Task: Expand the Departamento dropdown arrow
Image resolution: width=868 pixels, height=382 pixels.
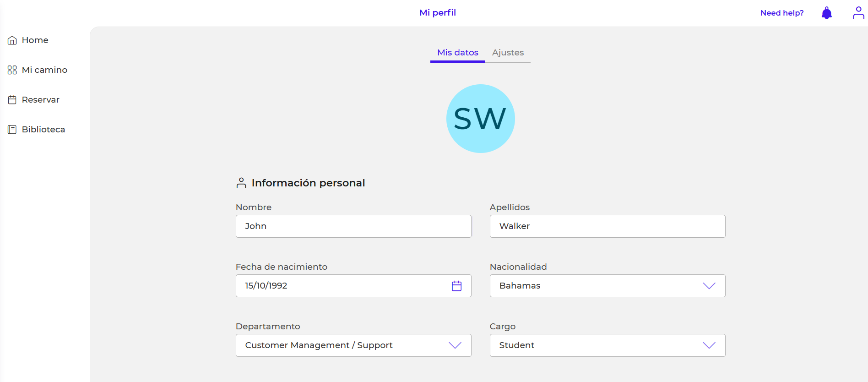Action: 455,345
